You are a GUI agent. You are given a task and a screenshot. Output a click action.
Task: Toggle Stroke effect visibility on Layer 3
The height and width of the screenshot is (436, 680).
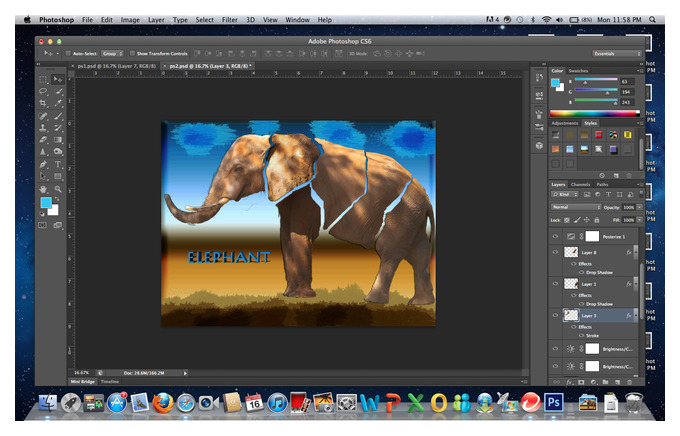click(582, 336)
